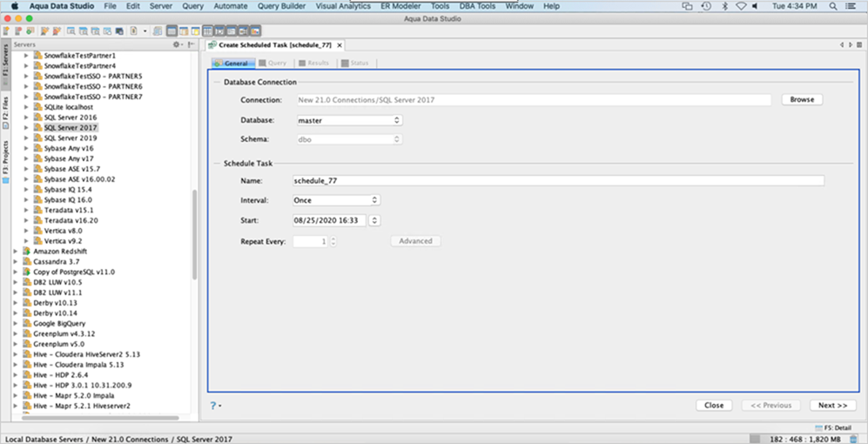Click the Start date field 08/25/2020 16:33
This screenshot has width=868, height=444.
tap(329, 220)
